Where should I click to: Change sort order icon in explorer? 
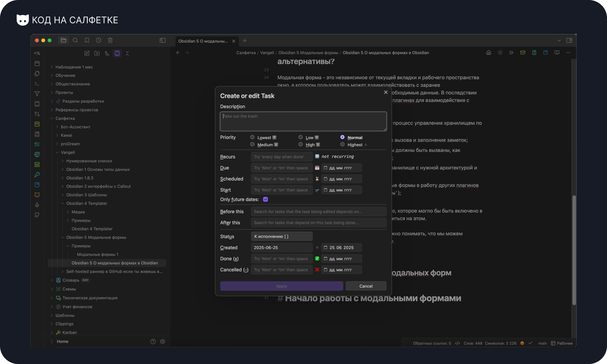(107, 53)
